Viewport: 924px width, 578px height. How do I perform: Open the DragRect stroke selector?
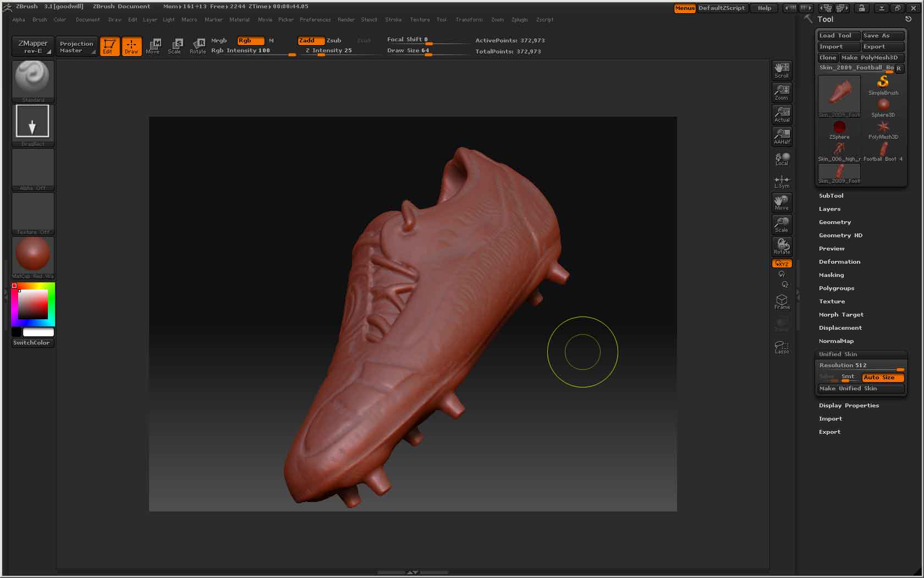pyautogui.click(x=33, y=125)
